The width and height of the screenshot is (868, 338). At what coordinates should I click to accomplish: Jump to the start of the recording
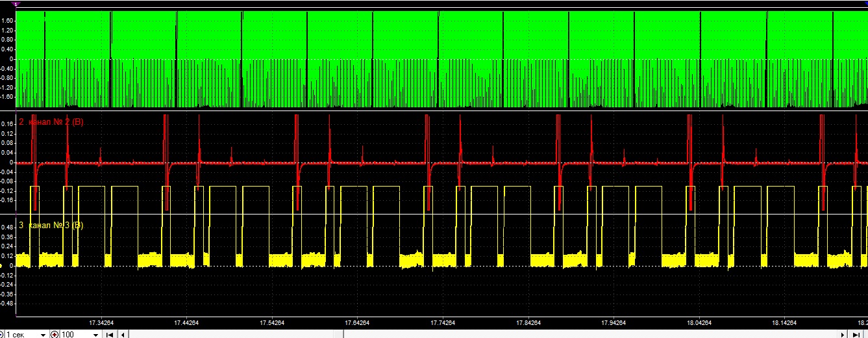109,334
